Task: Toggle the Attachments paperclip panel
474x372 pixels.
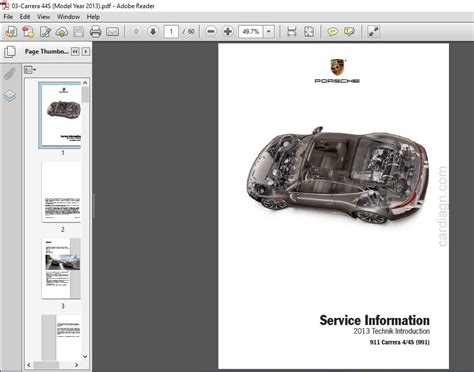Action: [10, 74]
